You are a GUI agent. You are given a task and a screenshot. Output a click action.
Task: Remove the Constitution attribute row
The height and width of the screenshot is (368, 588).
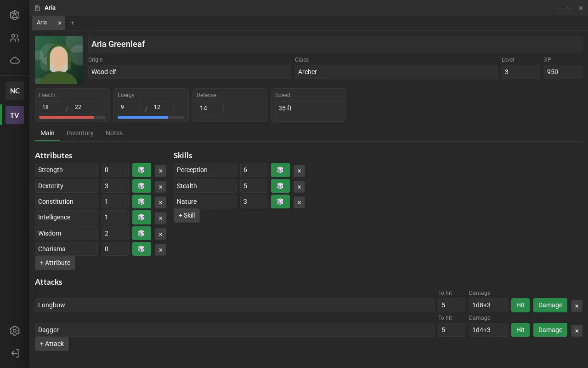click(x=160, y=202)
